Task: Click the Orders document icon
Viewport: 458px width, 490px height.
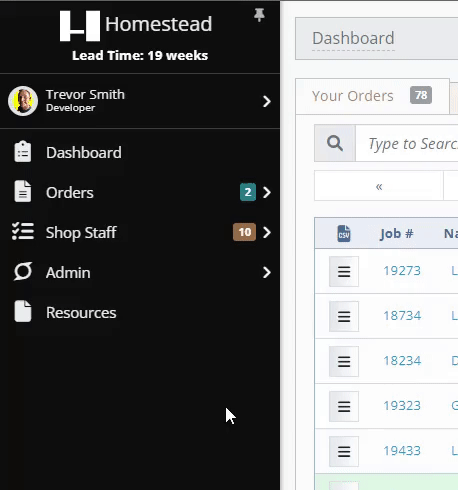Action: point(23,191)
